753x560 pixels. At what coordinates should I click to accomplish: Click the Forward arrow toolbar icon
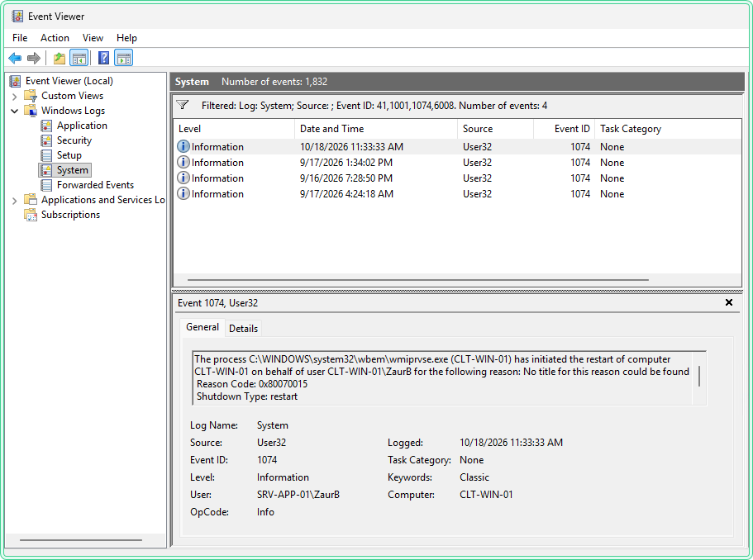tap(34, 59)
